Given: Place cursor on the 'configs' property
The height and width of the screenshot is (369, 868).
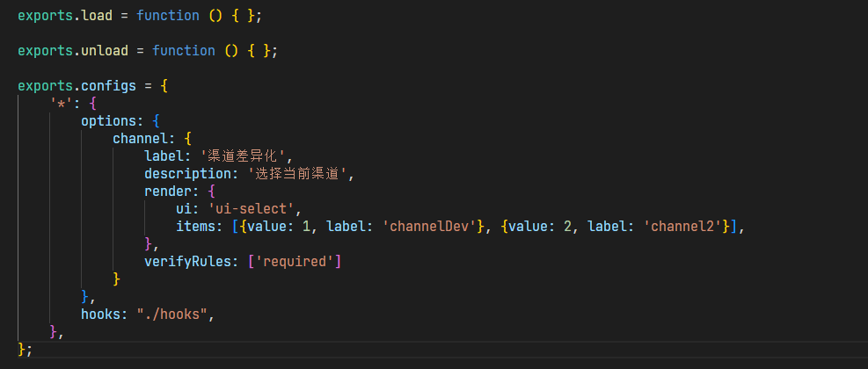Looking at the screenshot, I should point(109,86).
